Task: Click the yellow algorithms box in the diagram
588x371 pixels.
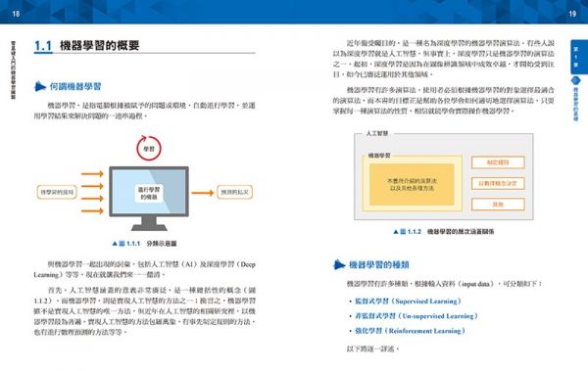Action: 412,184
